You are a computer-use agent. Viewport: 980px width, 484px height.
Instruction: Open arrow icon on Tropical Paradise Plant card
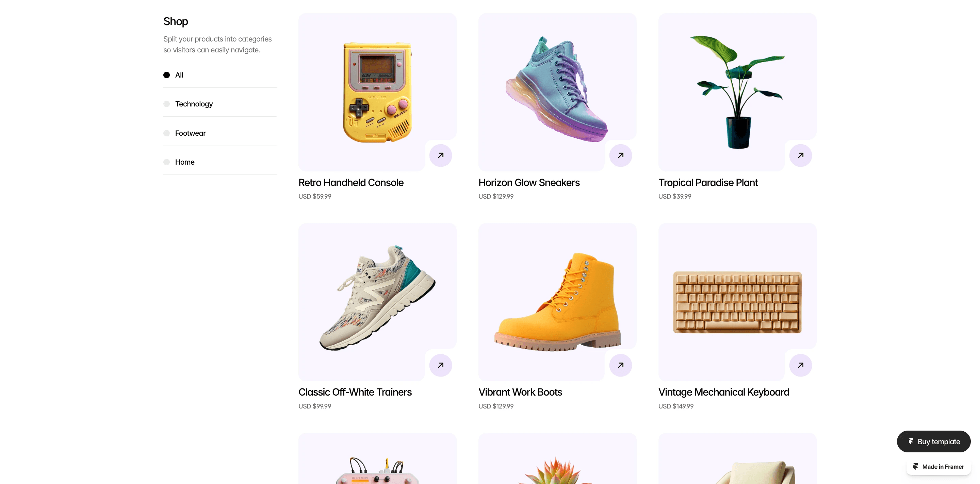pos(800,155)
